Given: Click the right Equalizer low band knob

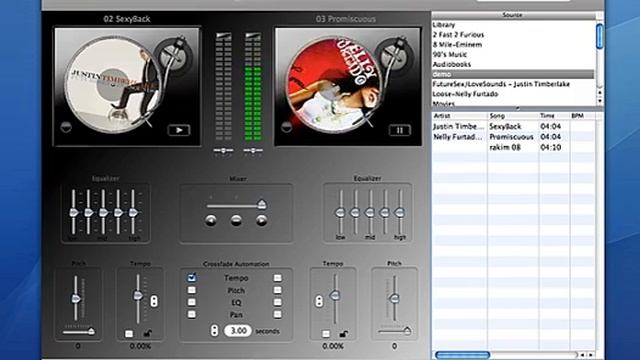Looking at the screenshot, I should click(x=340, y=213).
